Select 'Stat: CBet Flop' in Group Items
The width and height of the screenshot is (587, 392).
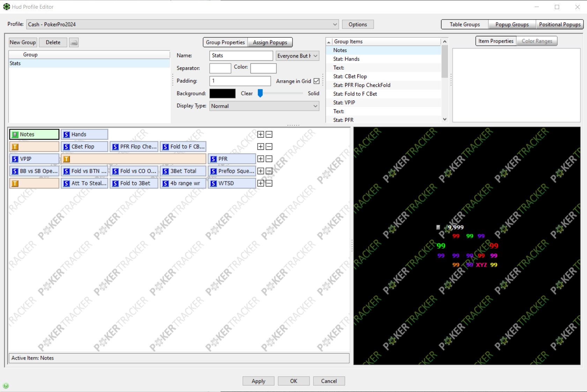pos(384,76)
